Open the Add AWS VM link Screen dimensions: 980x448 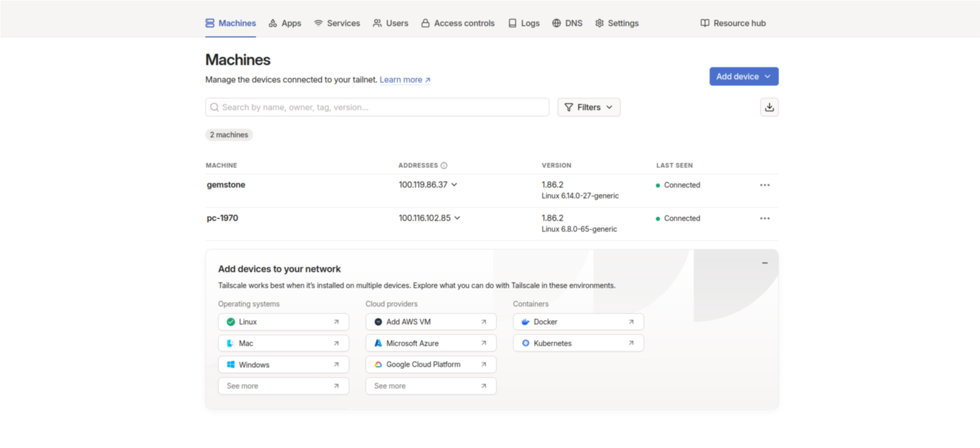tap(431, 322)
